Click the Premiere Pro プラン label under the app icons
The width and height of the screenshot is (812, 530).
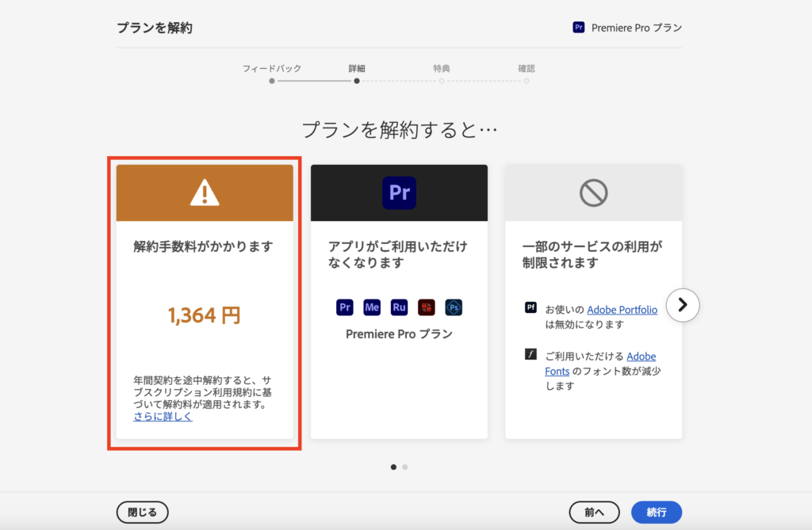400,334
